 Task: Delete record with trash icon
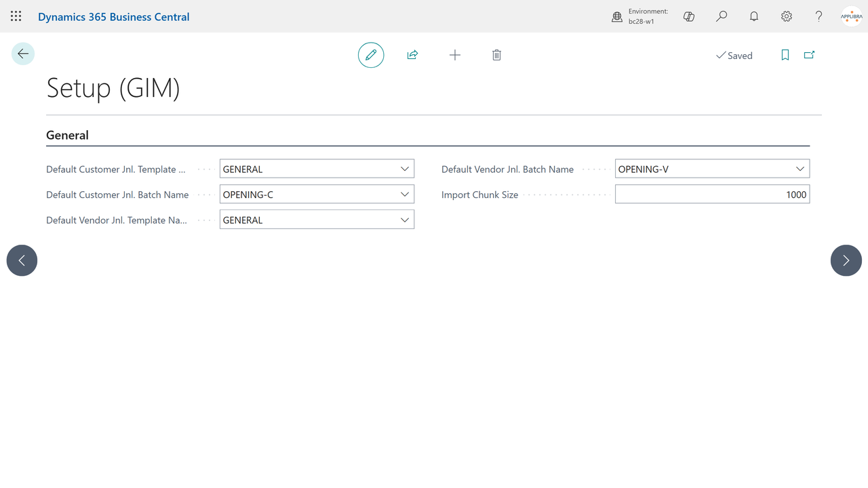[x=496, y=55]
